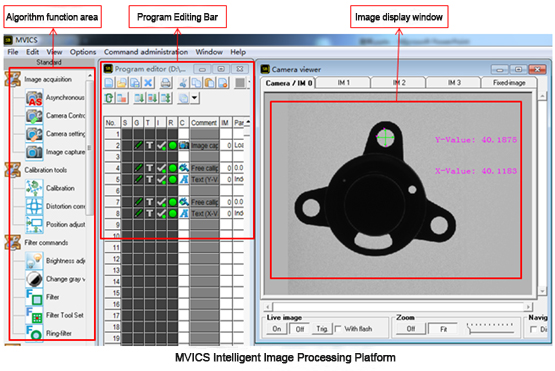The height and width of the screenshot is (371, 555).
Task: Select the Brightness adjust filter icon
Action: point(34,261)
